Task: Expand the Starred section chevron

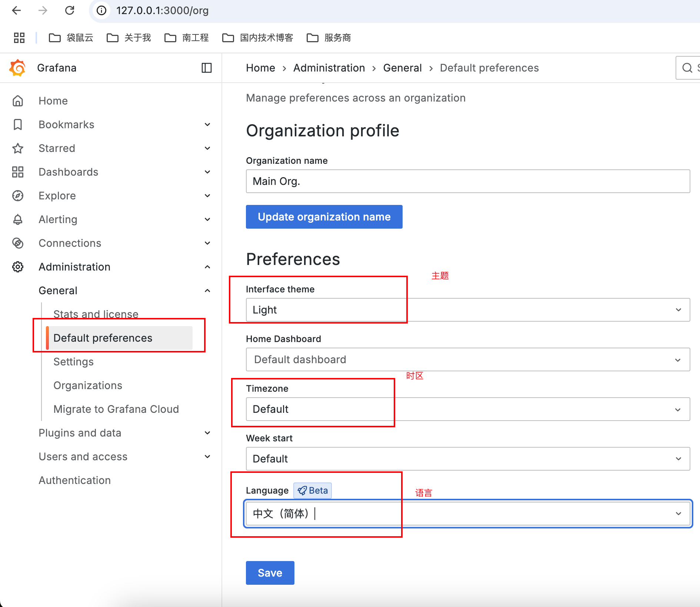Action: [207, 148]
